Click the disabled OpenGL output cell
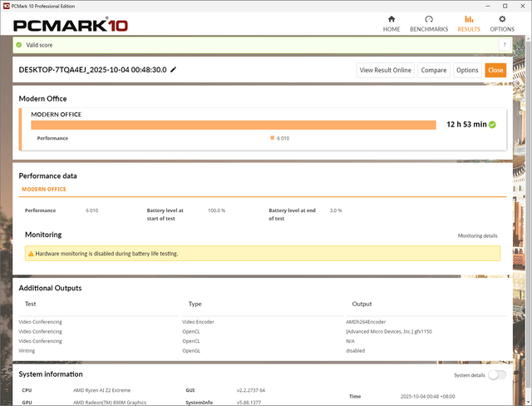 coord(355,350)
